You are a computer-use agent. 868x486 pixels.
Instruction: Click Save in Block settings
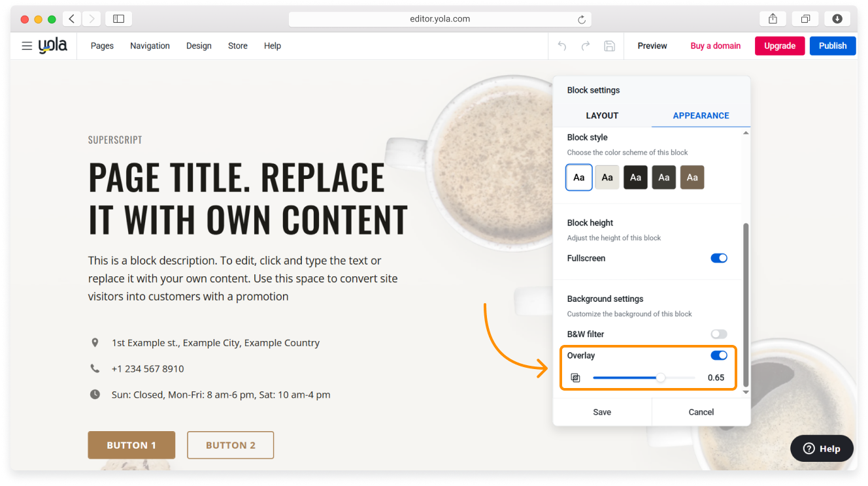[x=602, y=412]
